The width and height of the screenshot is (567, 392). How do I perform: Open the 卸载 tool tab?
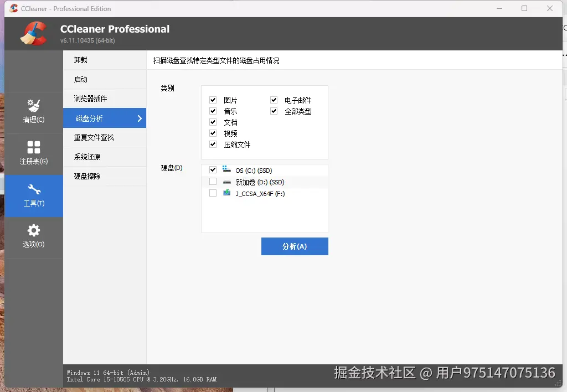[x=105, y=60]
